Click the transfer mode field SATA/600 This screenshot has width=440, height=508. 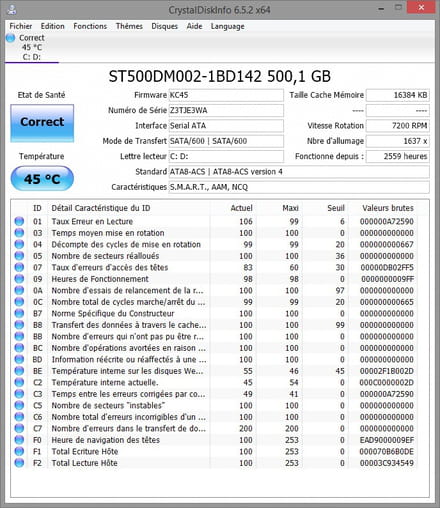pyautogui.click(x=226, y=141)
